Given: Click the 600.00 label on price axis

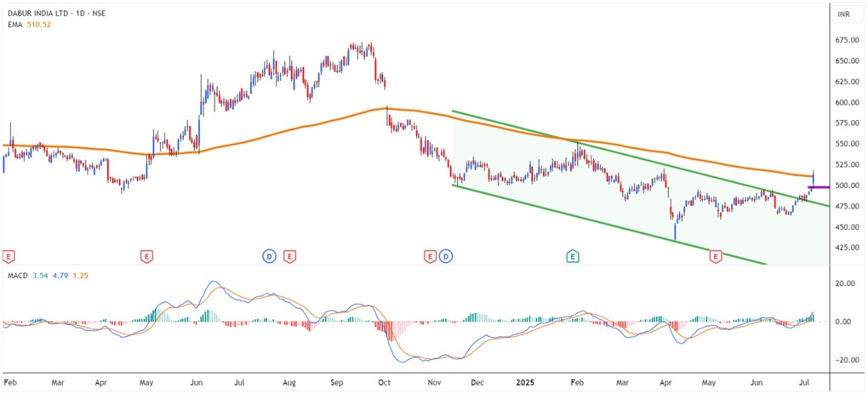Looking at the screenshot, I should [846, 102].
